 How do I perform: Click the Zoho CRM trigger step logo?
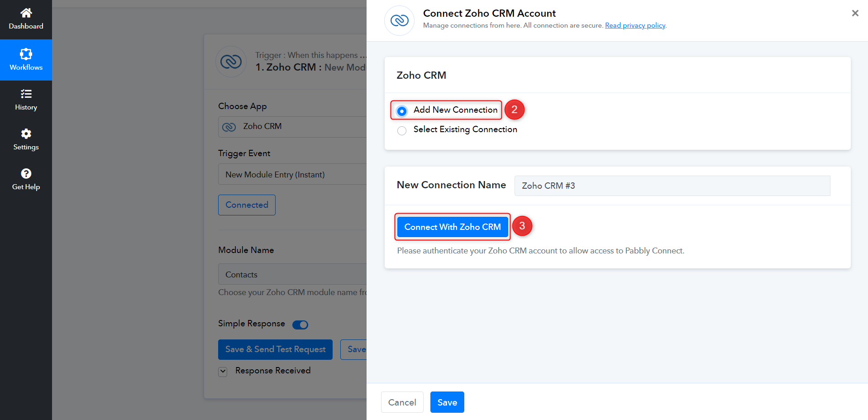pyautogui.click(x=231, y=62)
